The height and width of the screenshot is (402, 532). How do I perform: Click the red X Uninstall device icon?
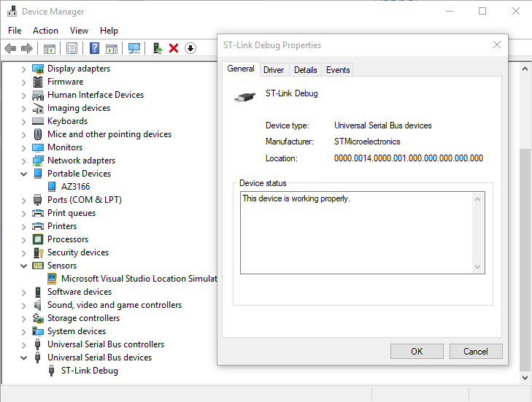(174, 48)
